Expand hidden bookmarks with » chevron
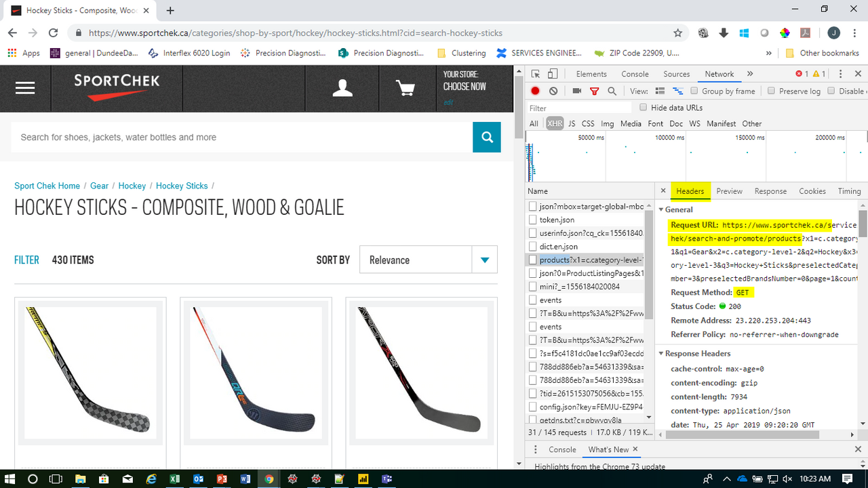 [768, 53]
